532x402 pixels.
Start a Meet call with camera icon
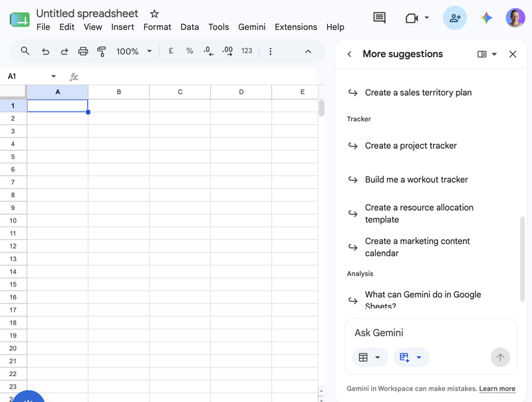coord(412,18)
